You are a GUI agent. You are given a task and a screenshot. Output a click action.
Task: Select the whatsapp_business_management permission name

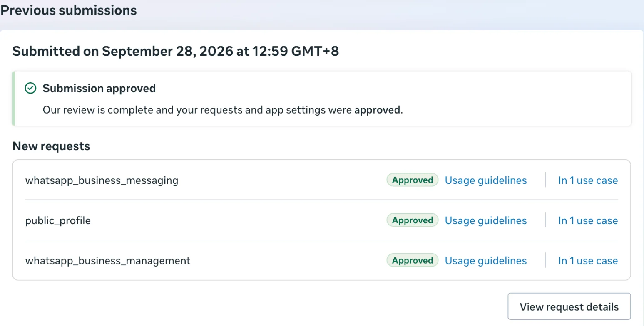108,261
